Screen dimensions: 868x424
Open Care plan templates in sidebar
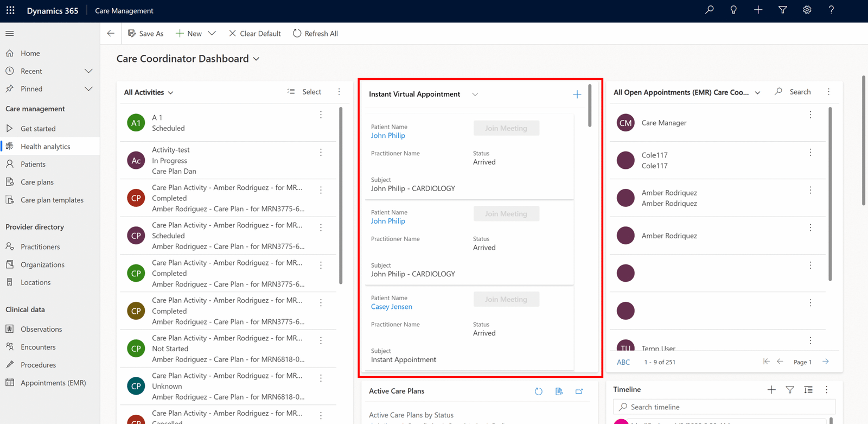point(52,200)
